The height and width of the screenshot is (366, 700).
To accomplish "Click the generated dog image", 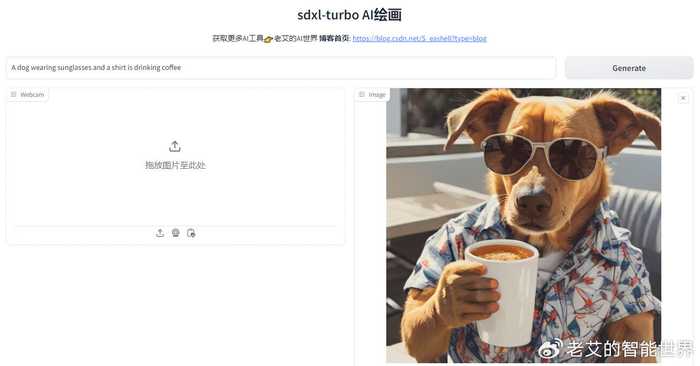I will click(523, 225).
